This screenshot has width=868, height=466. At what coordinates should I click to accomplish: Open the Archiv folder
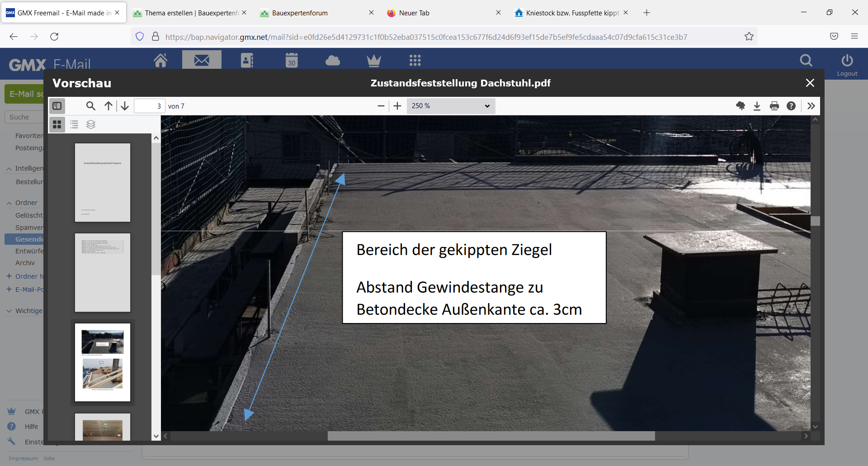click(x=25, y=263)
